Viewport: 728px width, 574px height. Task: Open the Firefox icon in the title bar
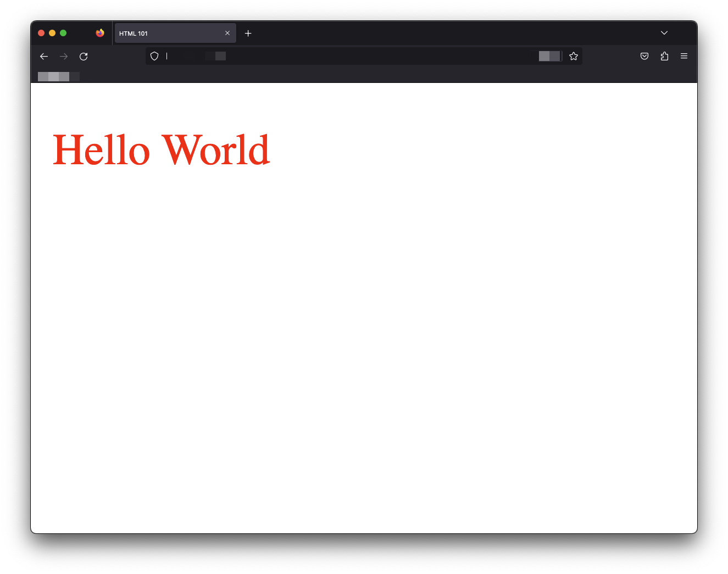[99, 32]
